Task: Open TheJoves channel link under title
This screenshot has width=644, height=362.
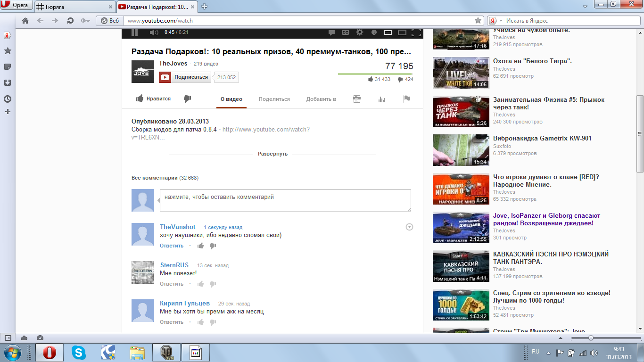Action: [x=173, y=63]
